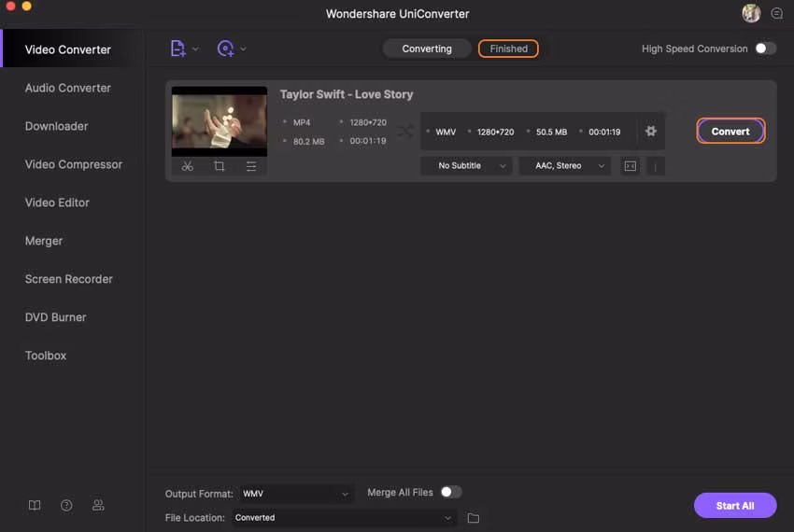Open the help question mark icon
This screenshot has width=794, height=532.
66,505
